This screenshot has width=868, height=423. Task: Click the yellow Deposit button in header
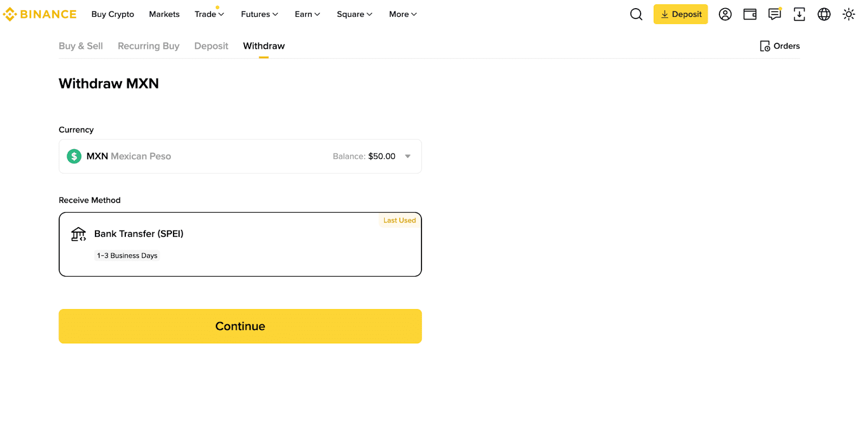680,14
